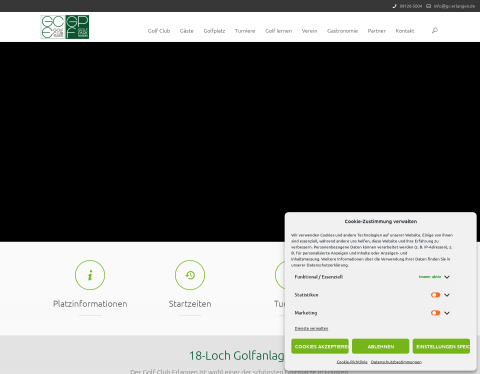Screen dimensions: 480x374
Task: Open the Platzinformationen info circle icon
Action: tap(90, 275)
